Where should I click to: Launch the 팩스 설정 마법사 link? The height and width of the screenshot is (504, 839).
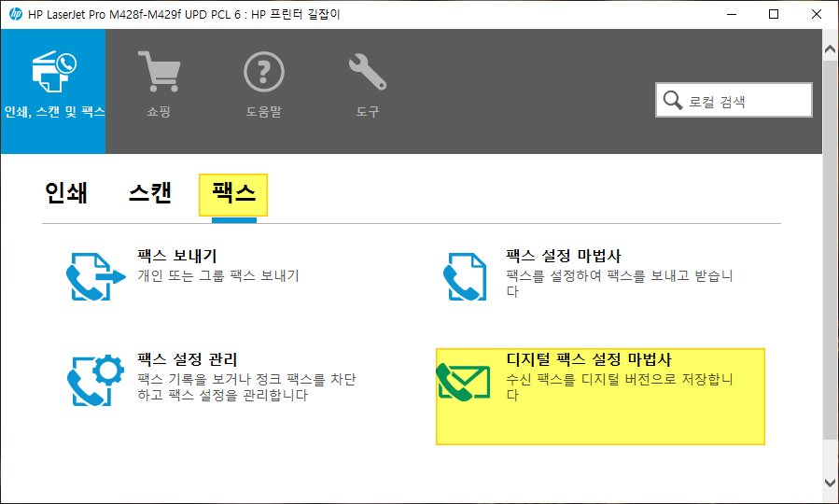[564, 256]
